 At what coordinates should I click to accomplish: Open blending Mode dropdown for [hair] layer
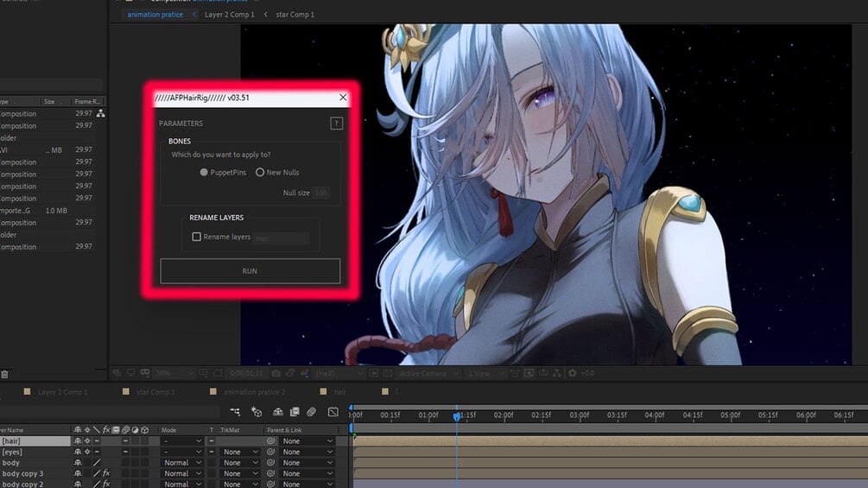tap(182, 441)
